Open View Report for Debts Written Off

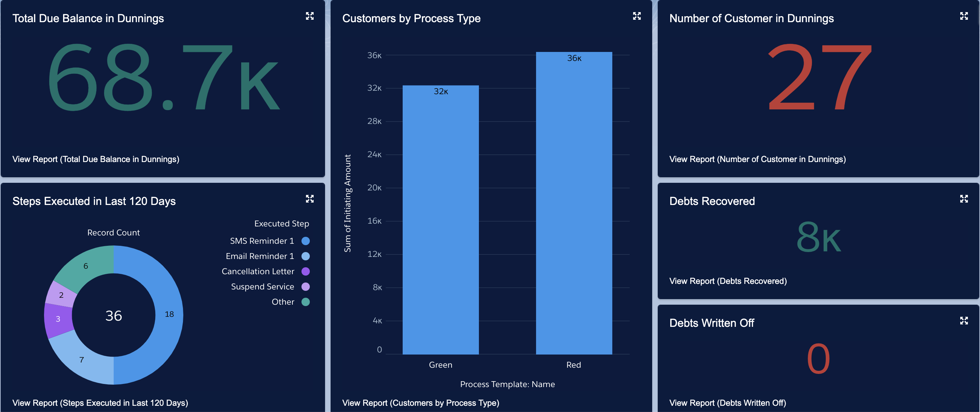pyautogui.click(x=728, y=403)
